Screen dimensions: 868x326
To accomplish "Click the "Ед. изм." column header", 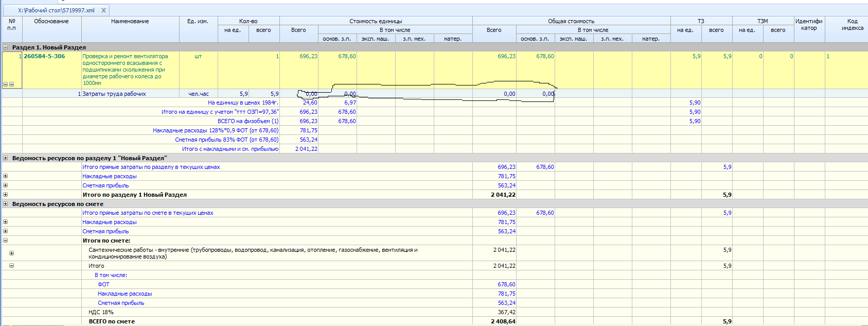I will [198, 22].
